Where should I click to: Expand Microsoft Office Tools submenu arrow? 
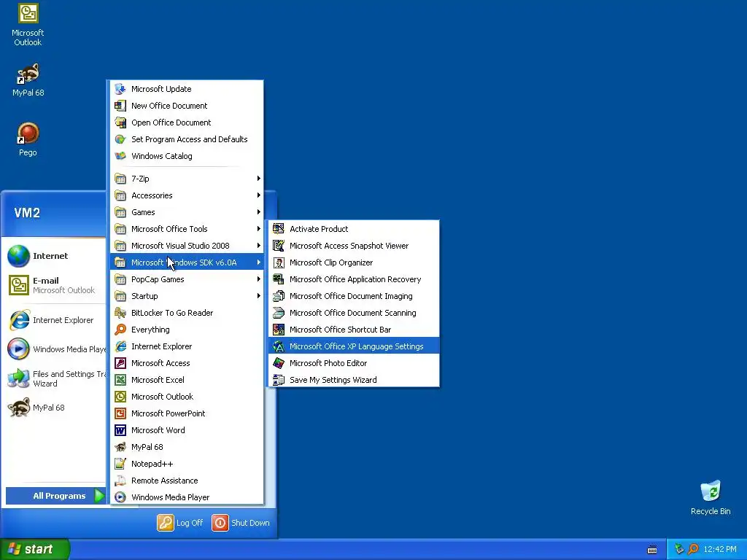click(259, 228)
